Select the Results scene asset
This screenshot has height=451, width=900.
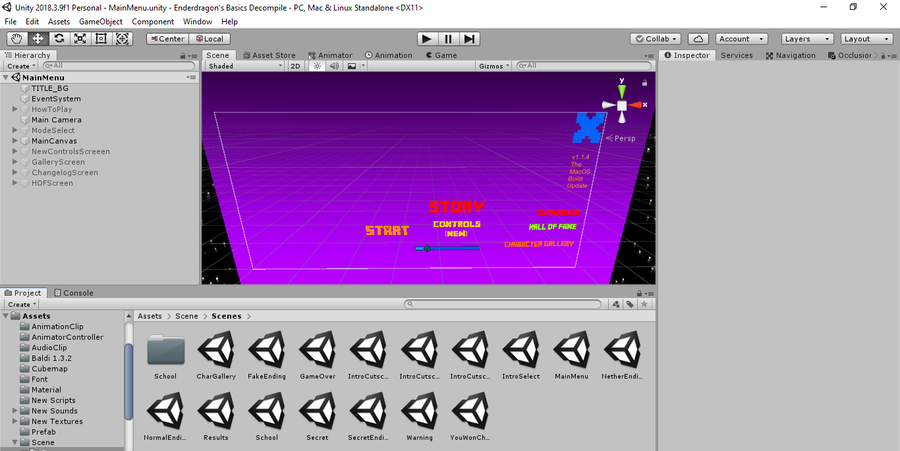(x=216, y=416)
